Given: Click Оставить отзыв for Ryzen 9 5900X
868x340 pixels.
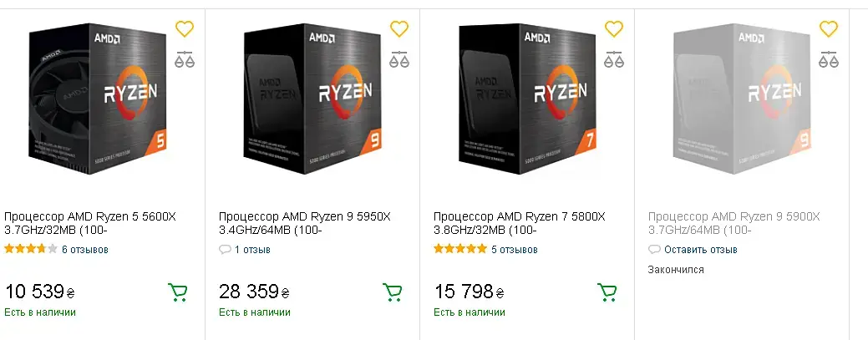Looking at the screenshot, I should (x=700, y=250).
